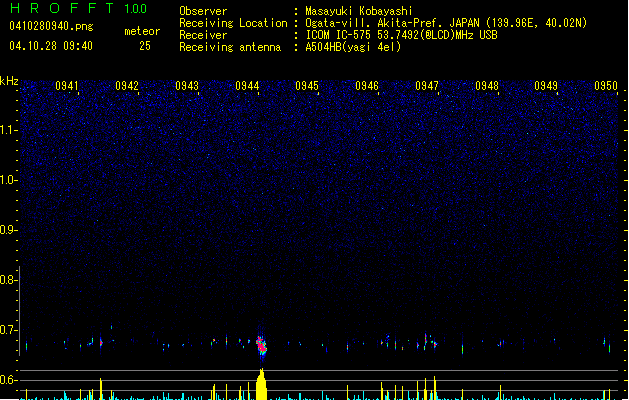The height and width of the screenshot is (400, 629).
Task: Click the 0943 time marker
Action: pyautogui.click(x=187, y=86)
